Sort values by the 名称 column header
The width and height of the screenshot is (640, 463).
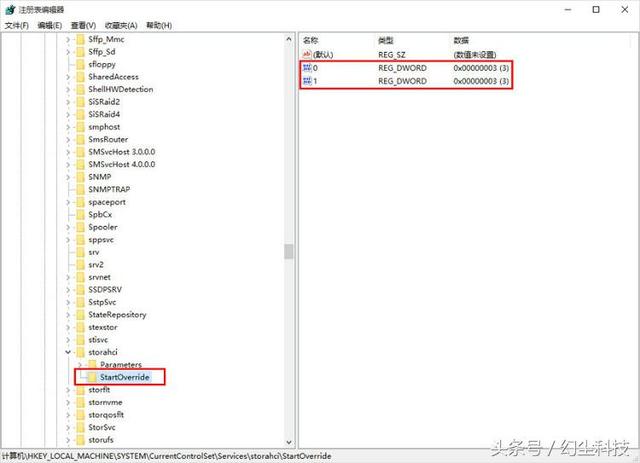coord(311,40)
